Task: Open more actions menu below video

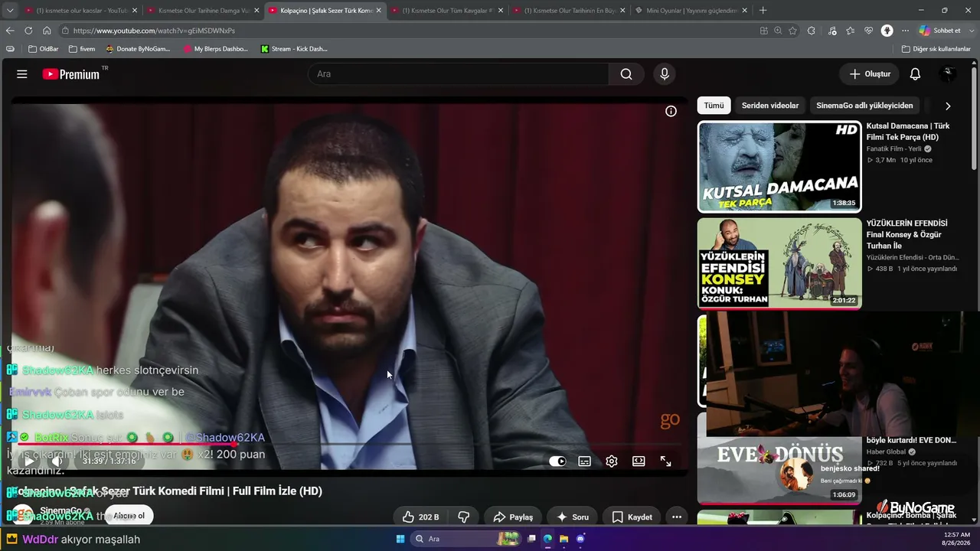Action: tap(677, 517)
